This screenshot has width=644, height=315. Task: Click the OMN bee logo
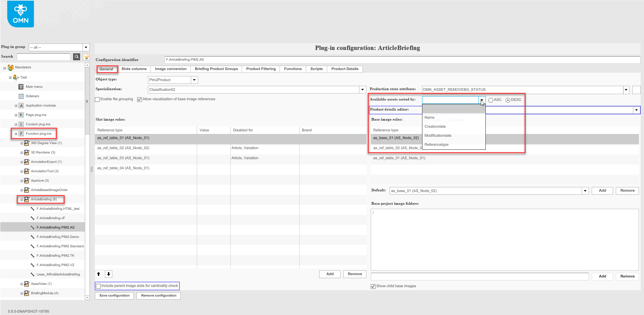point(20,13)
